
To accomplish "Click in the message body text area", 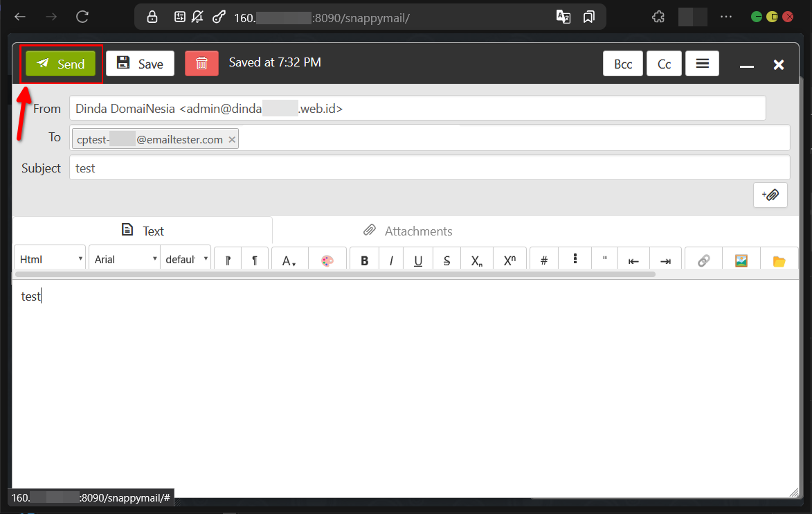I will (405, 389).
